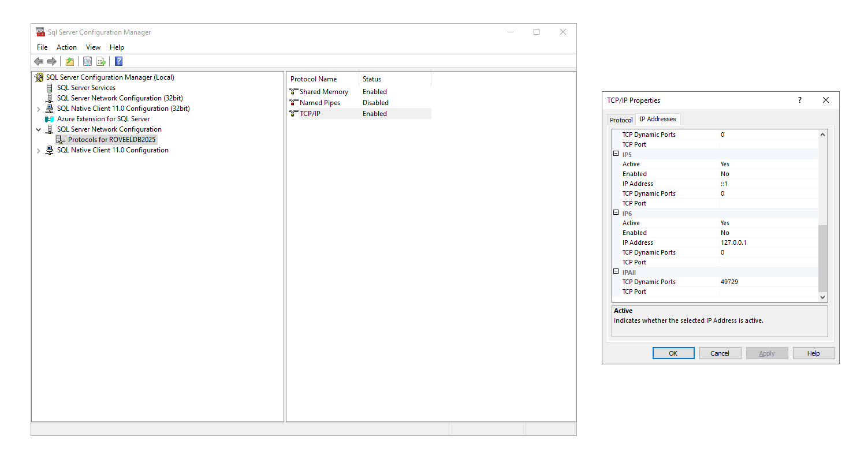This screenshot has width=868, height=459.
Task: Click the Shared Memory protocol icon
Action: coord(294,92)
